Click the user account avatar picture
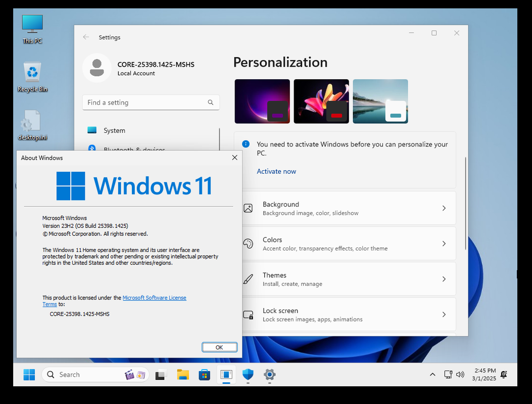Screen dimensions: 532x404 (x=96, y=68)
